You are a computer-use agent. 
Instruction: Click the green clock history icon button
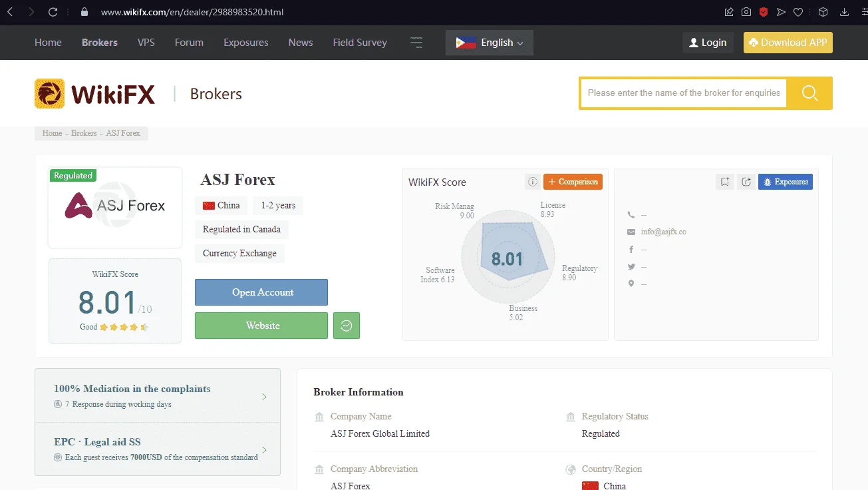pyautogui.click(x=347, y=326)
